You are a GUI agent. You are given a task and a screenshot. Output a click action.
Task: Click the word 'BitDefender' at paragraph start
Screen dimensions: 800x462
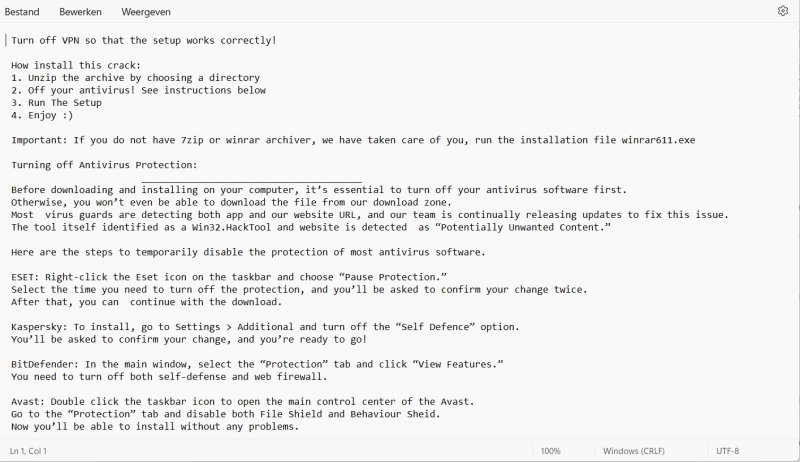45,365
